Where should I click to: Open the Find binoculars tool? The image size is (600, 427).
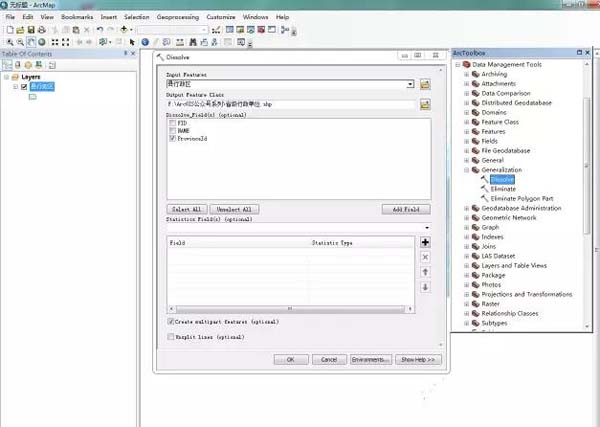[193, 42]
